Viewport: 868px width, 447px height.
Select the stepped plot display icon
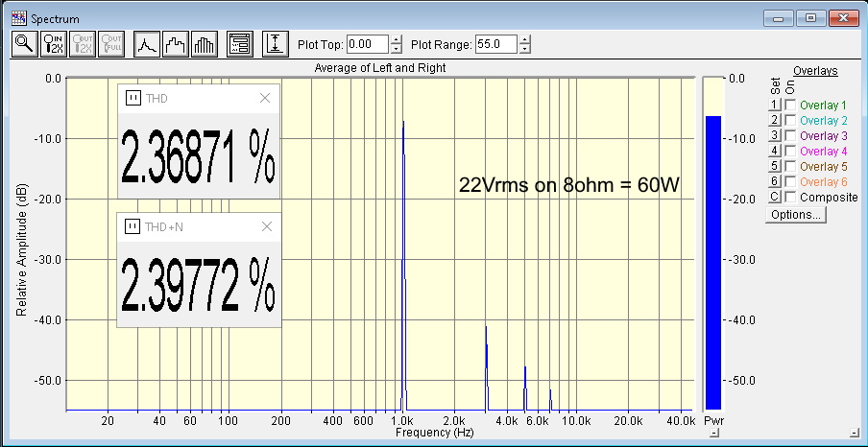176,44
